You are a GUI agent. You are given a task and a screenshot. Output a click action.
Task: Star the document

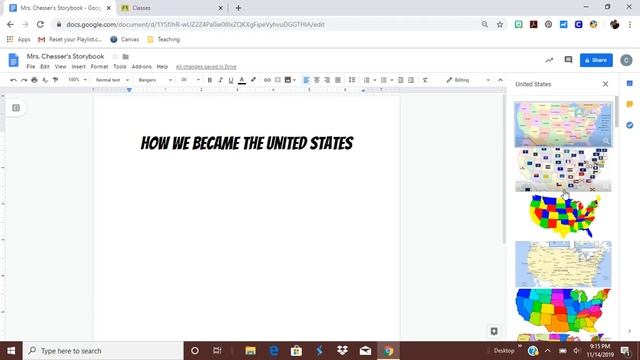(x=115, y=56)
